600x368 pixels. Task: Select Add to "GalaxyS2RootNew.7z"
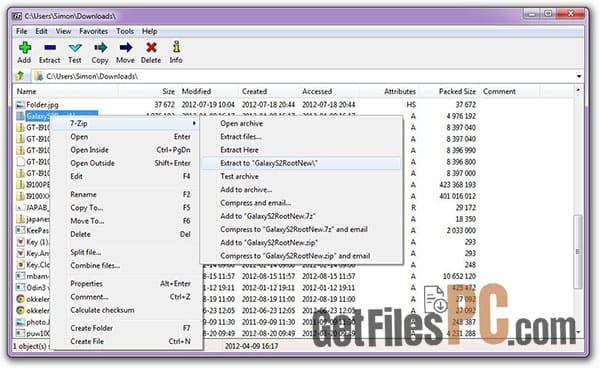click(267, 216)
